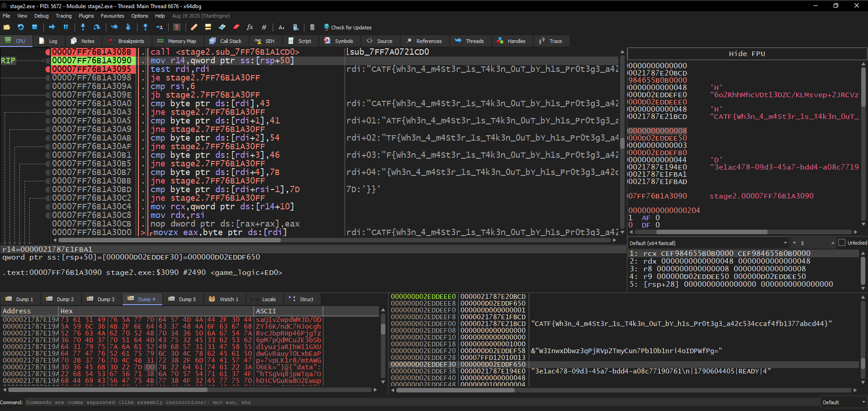Click the Open file folder icon
The width and height of the screenshot is (868, 411).
[x=7, y=27]
